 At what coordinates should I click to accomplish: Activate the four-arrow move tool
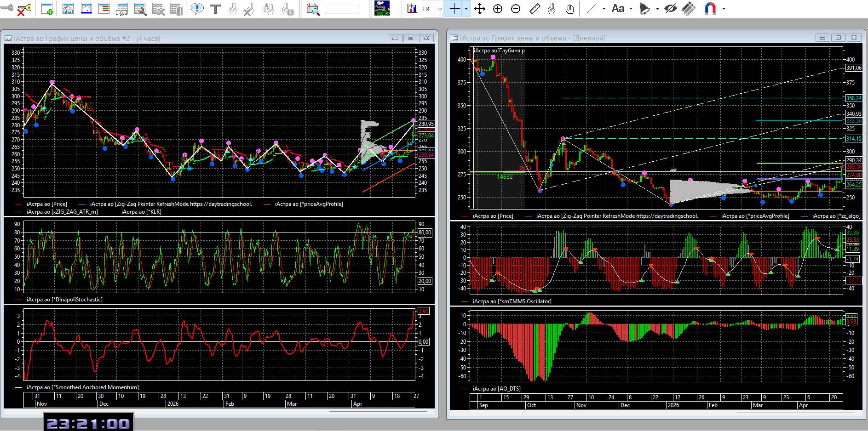tap(480, 9)
